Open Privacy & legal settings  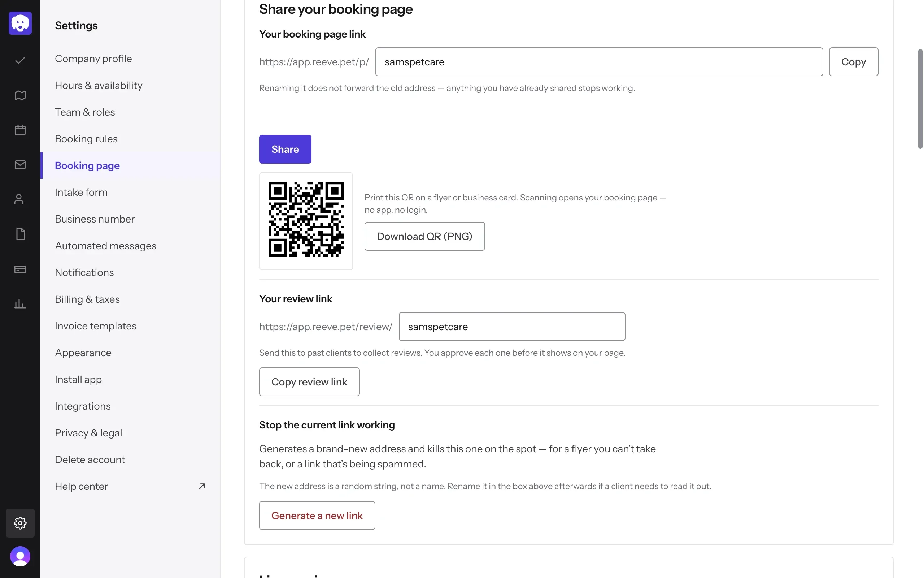pos(131,433)
